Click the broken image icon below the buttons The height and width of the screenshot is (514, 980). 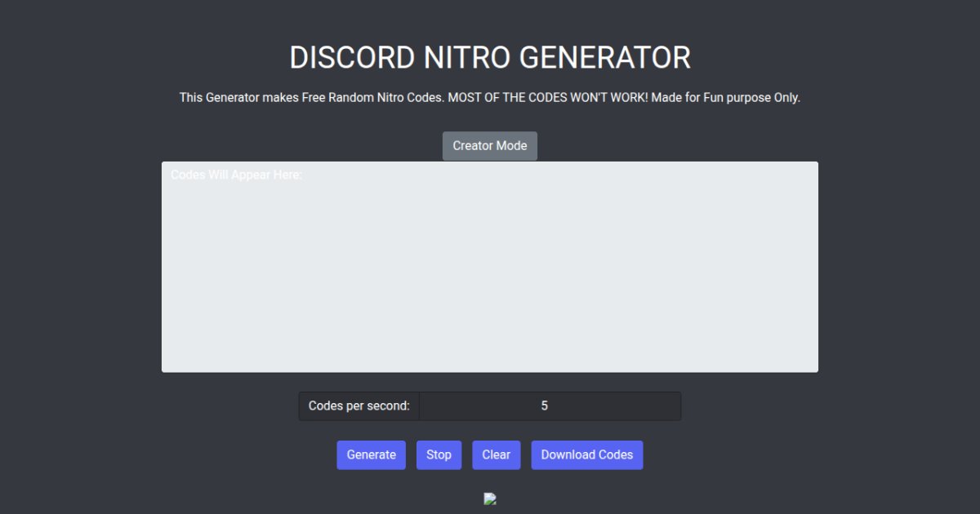(x=490, y=498)
